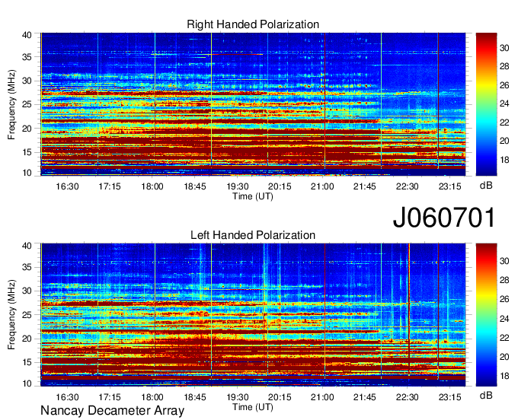This screenshot has width=518, height=420.
Task: Click the "15" frequency tick of left-handed plot
Action: coord(27,362)
